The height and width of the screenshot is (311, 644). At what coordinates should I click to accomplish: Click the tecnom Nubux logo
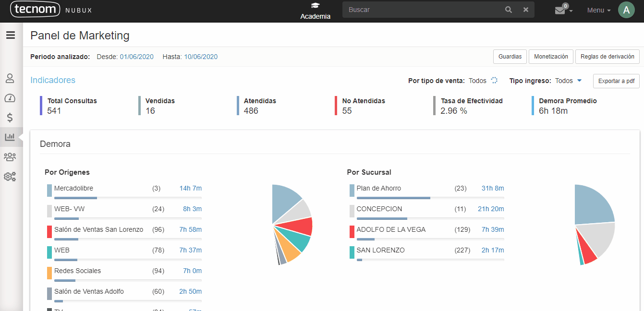pos(51,10)
